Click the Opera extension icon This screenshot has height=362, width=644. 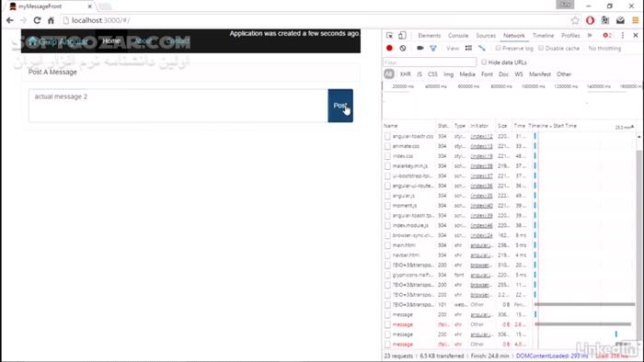tap(590, 20)
